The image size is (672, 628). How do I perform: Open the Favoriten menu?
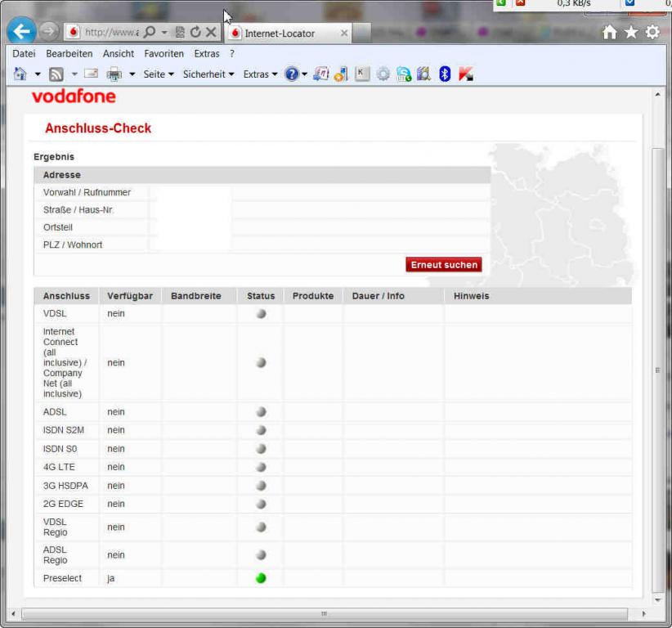point(164,54)
